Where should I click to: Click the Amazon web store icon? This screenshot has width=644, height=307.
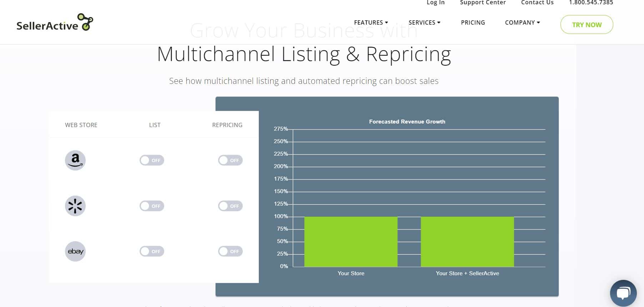[75, 160]
